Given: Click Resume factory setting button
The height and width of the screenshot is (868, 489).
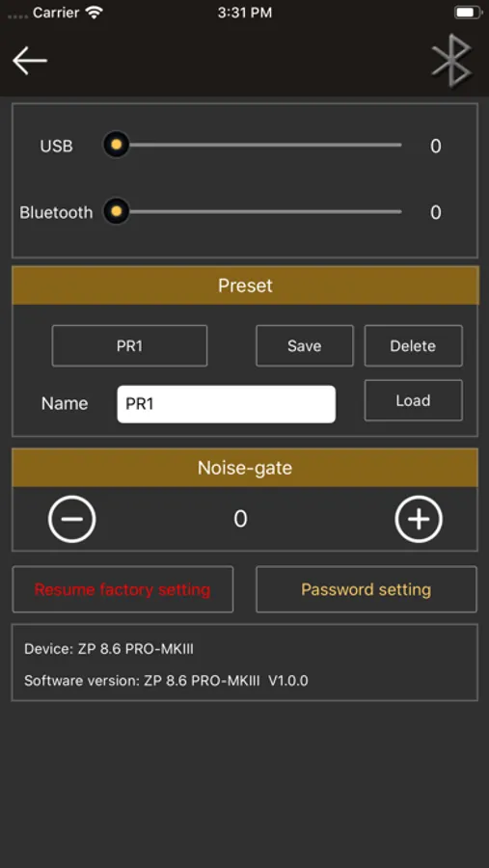Looking at the screenshot, I should click(x=122, y=589).
